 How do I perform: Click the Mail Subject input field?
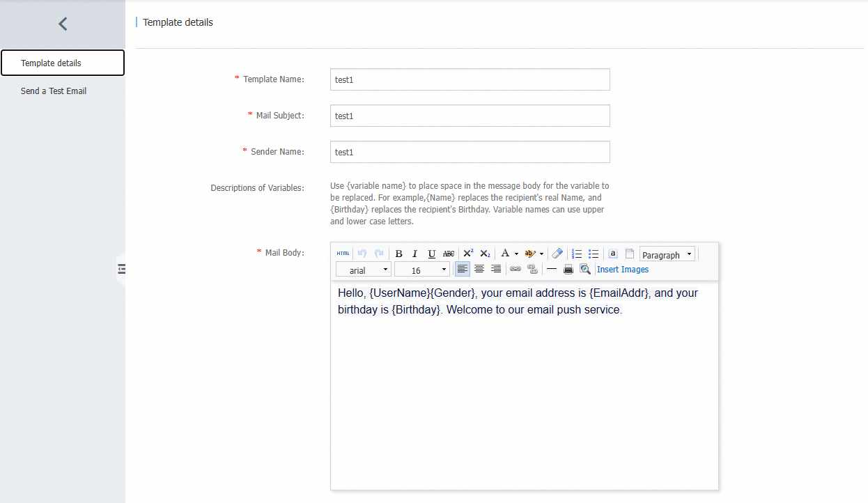470,116
